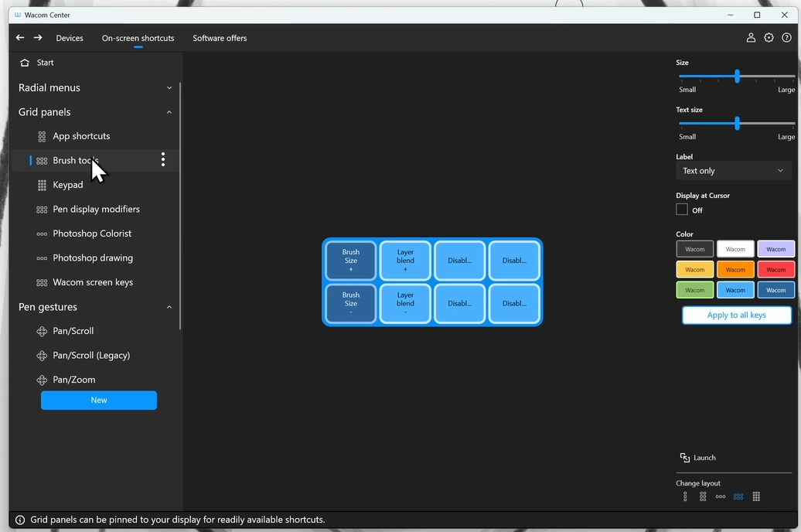
Task: Go forward with the right arrow icon
Action: [38, 37]
